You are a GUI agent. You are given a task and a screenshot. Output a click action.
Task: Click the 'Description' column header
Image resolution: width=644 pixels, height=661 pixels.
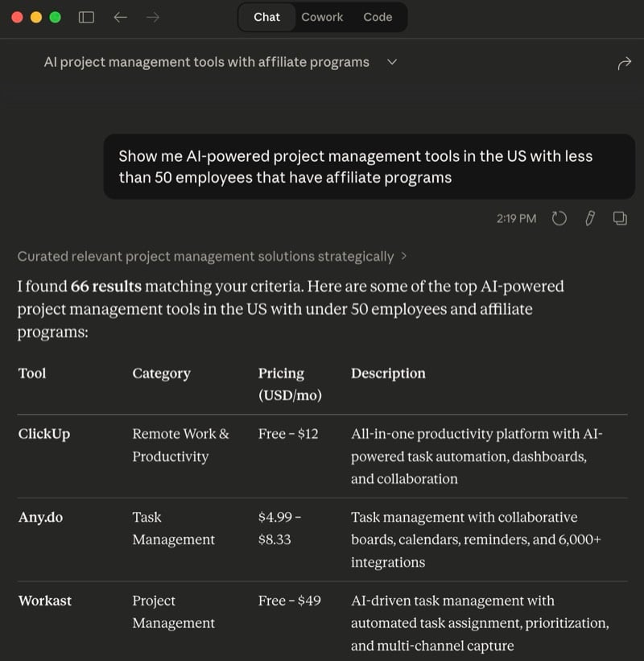(x=388, y=374)
